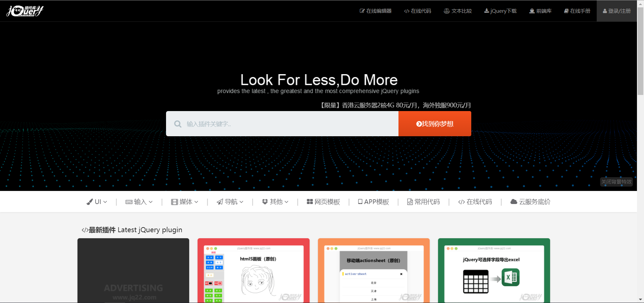Screen dimensions: 644x303
Task: Open the html5画板 plugin thumbnail
Action: 254,270
